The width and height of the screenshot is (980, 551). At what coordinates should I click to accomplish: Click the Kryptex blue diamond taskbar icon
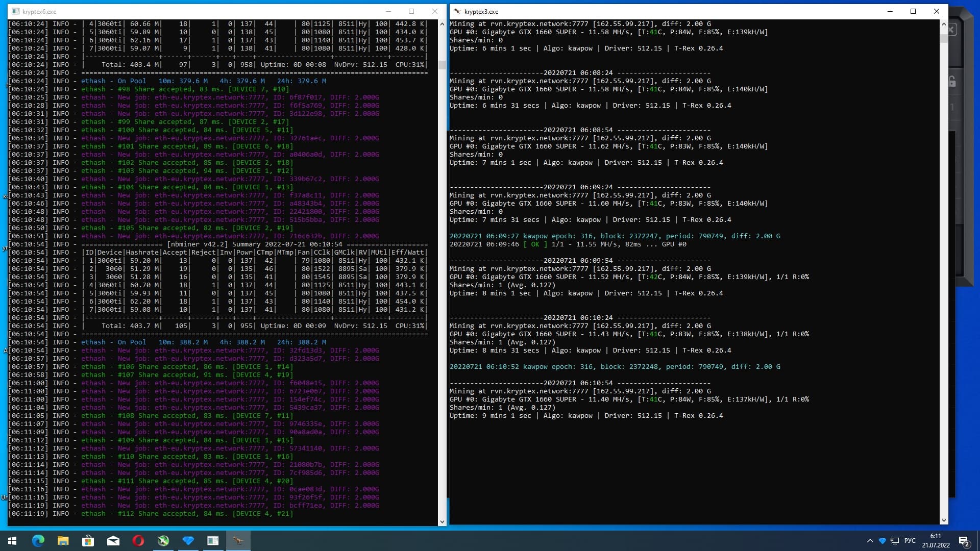tap(188, 541)
